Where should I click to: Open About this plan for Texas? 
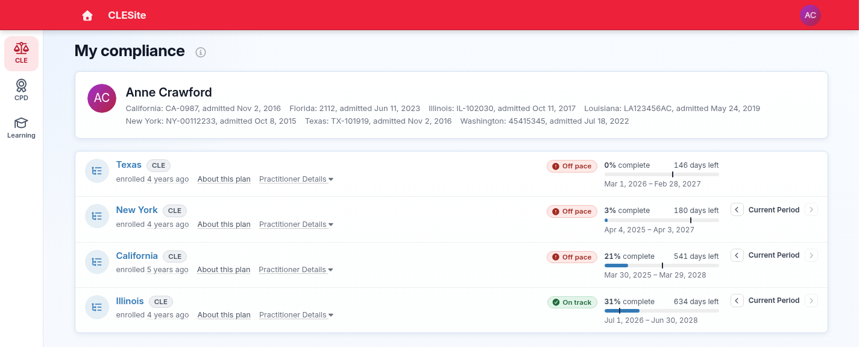(224, 179)
